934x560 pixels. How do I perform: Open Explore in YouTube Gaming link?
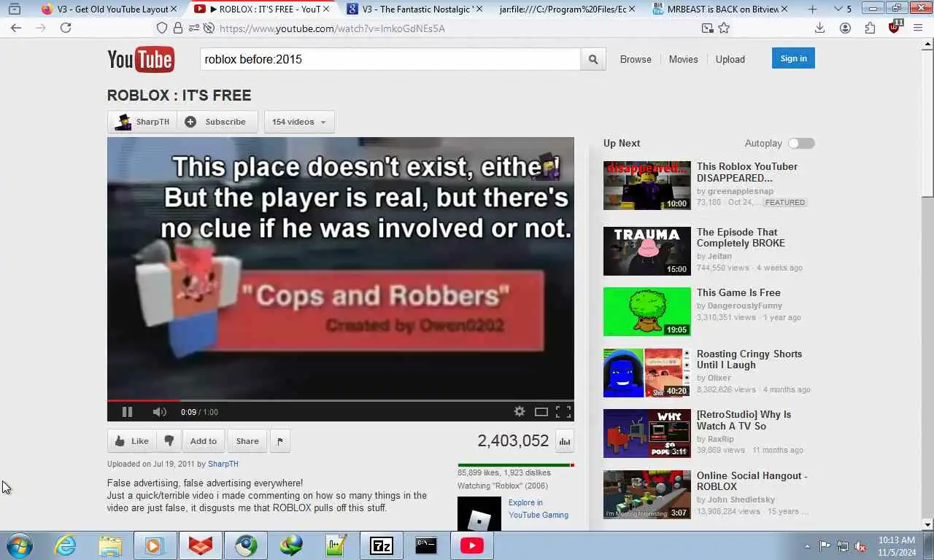(x=539, y=509)
